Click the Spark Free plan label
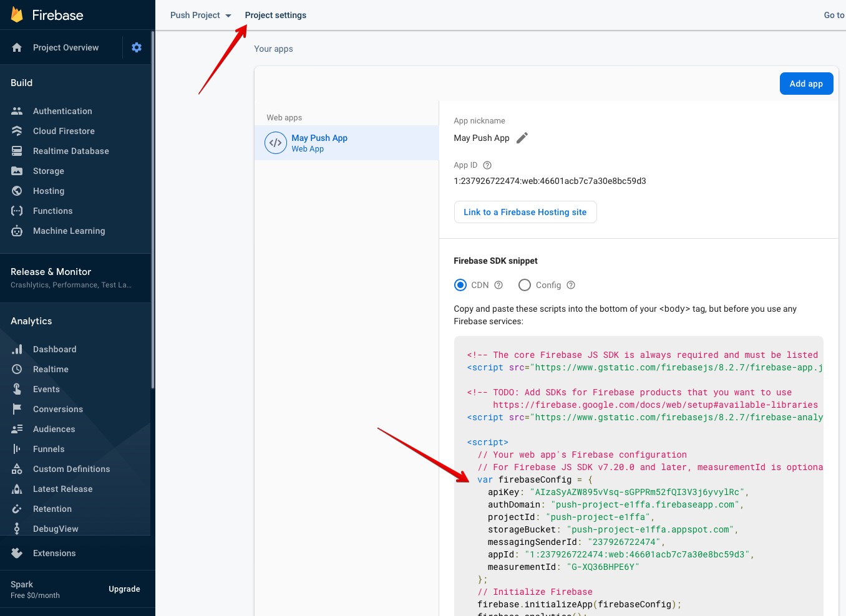 click(35, 589)
